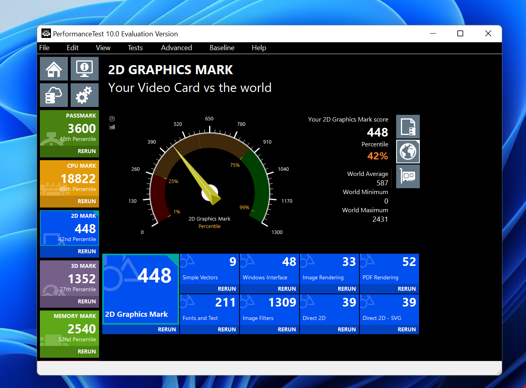The height and width of the screenshot is (388, 526).
Task: Click the '2D Graphics Mark' gauge label
Action: [209, 219]
